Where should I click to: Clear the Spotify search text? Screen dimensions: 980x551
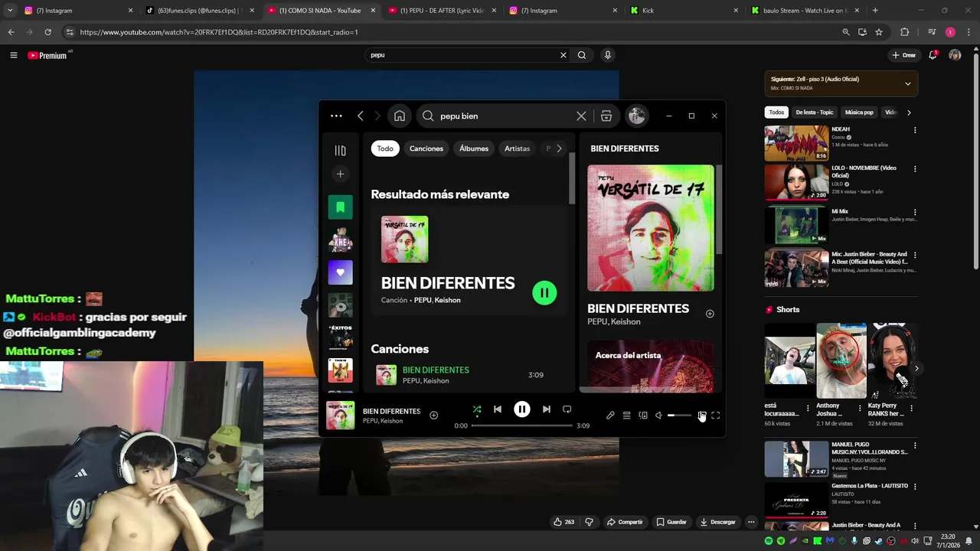coord(581,116)
